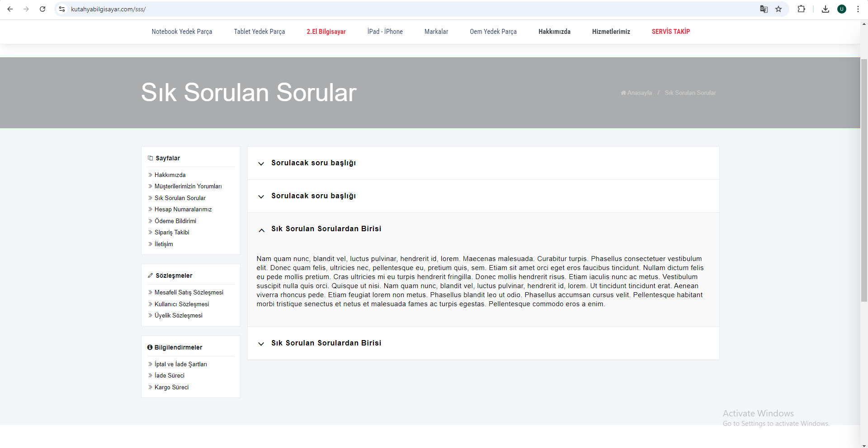Click Sık Sorulan Sorular breadcrumb
Image resolution: width=868 pixels, height=448 pixels.
[690, 93]
